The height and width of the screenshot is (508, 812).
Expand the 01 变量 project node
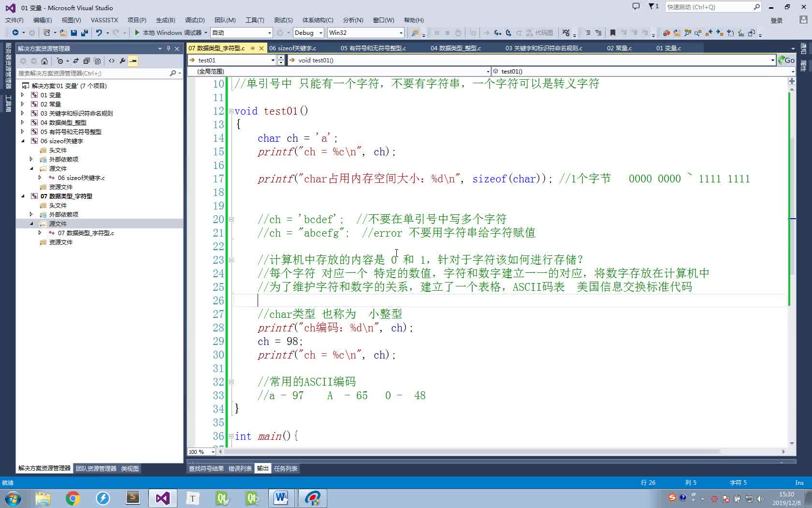coord(22,95)
